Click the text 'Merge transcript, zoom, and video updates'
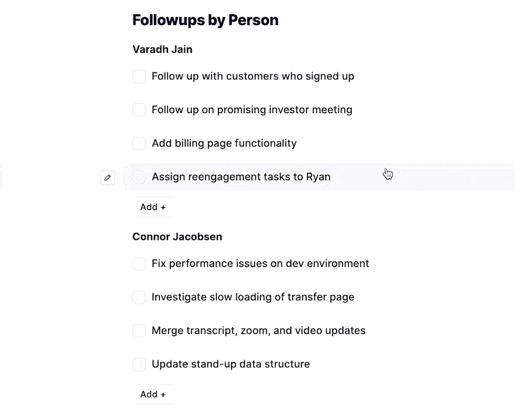Image resolution: width=515 pixels, height=420 pixels. click(259, 331)
